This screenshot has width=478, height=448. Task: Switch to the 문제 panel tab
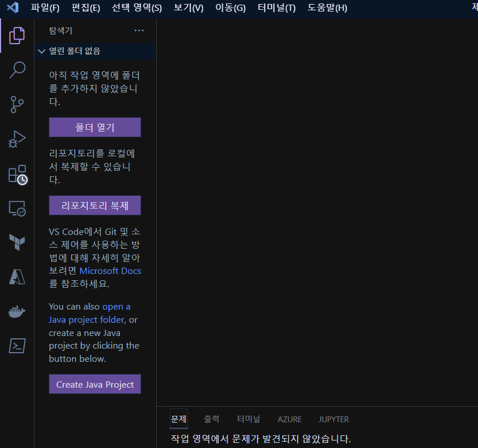(x=178, y=419)
